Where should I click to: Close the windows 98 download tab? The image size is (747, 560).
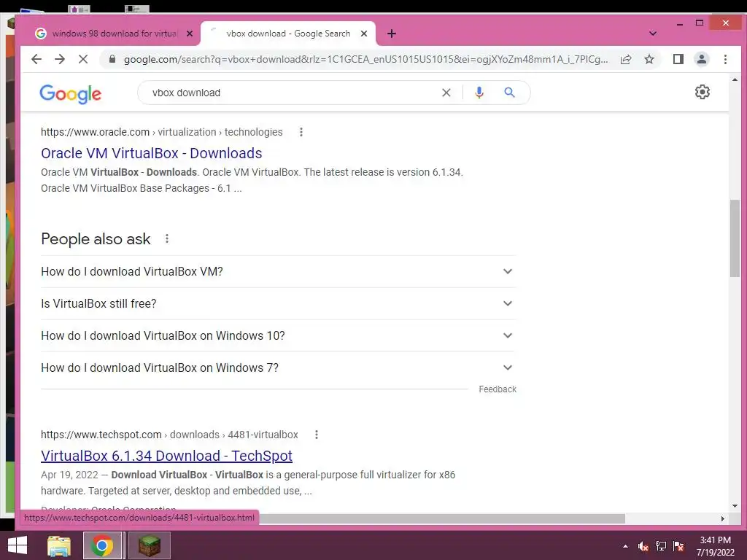tap(190, 34)
